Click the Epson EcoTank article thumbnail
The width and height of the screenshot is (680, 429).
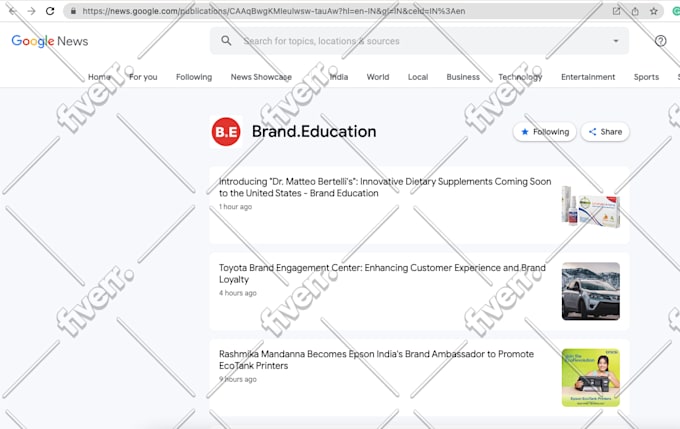(x=591, y=377)
